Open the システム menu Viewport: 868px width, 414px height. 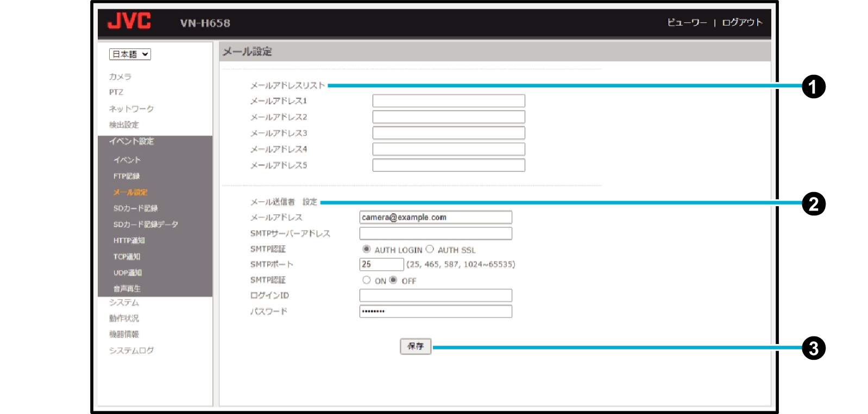(x=124, y=303)
